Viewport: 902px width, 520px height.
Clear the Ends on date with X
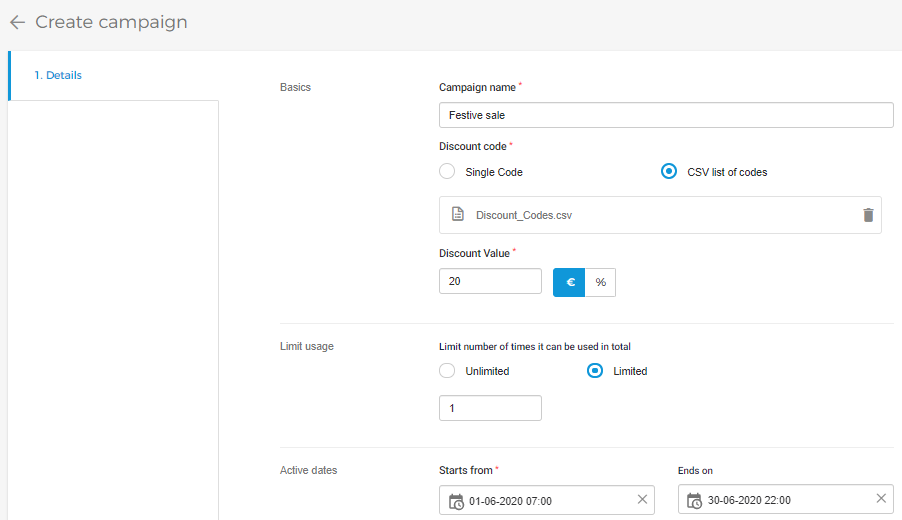point(881,499)
